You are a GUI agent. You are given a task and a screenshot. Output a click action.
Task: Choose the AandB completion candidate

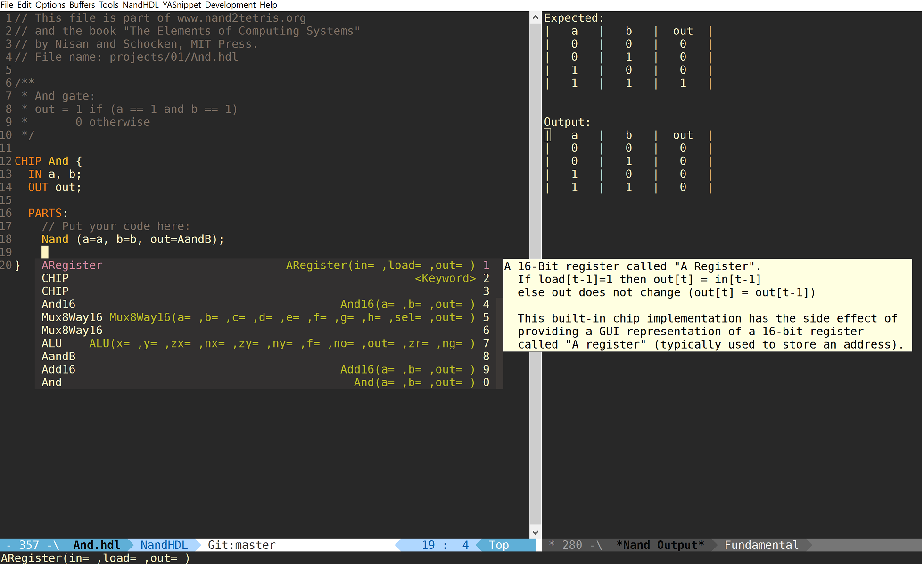click(x=58, y=357)
